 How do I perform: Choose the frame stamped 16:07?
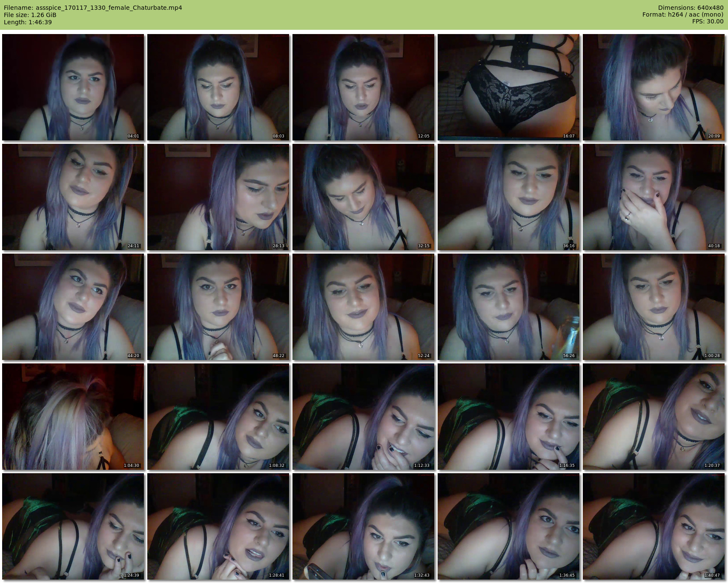[509, 87]
